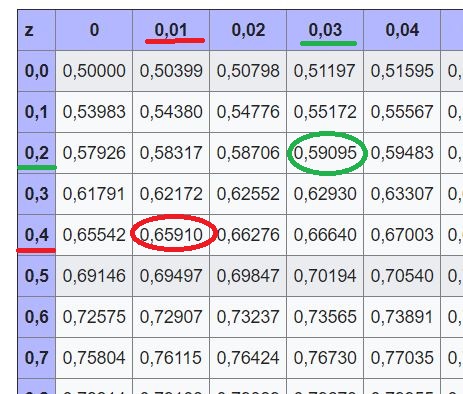Viewport: 463px width, 394px height.
Task: Click column header '0,03'
Action: tap(325, 30)
